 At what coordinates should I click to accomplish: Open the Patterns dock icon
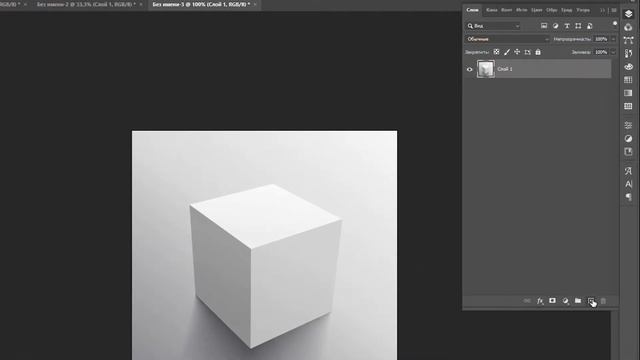[x=628, y=106]
